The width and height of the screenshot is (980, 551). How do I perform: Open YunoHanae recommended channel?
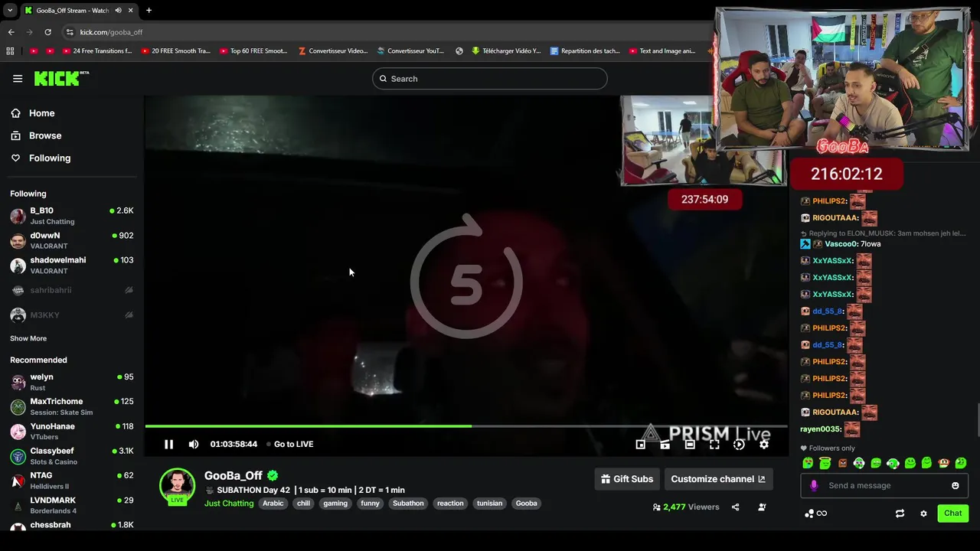pyautogui.click(x=72, y=431)
